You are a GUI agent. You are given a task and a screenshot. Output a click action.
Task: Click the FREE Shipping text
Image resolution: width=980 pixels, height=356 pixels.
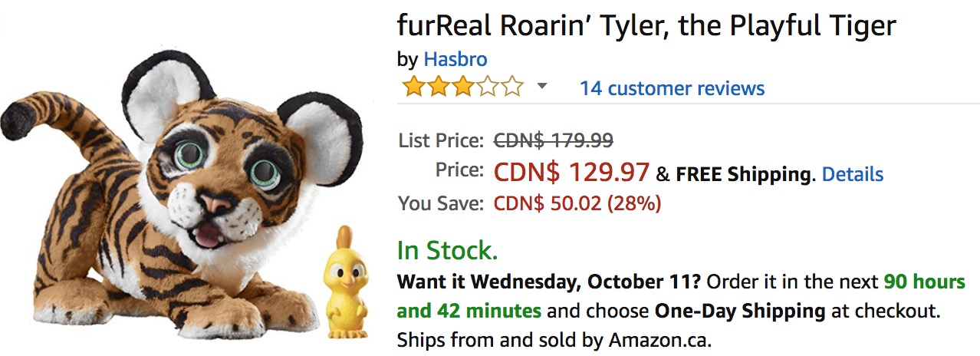click(x=743, y=174)
